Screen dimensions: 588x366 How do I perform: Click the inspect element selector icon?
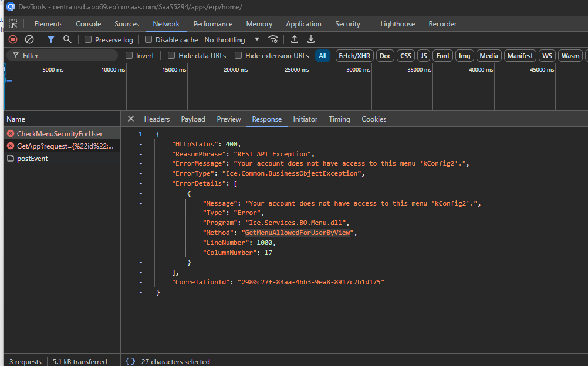(13, 24)
